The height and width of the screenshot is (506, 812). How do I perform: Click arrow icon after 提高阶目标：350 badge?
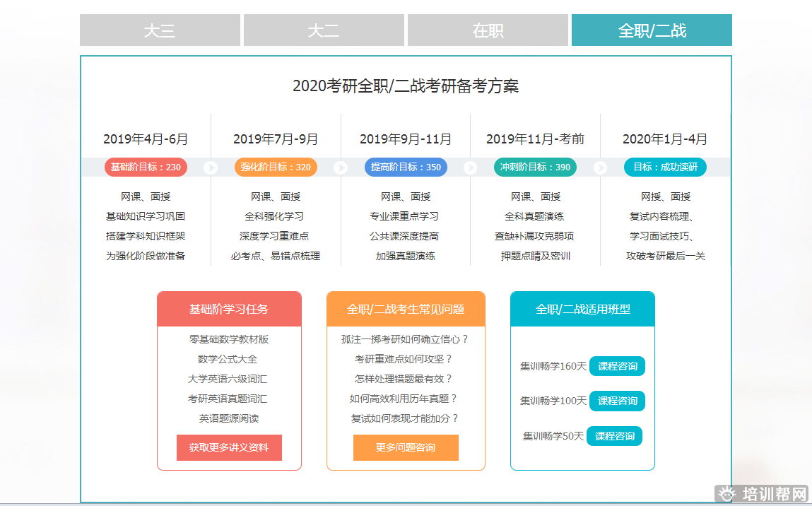[x=471, y=167]
